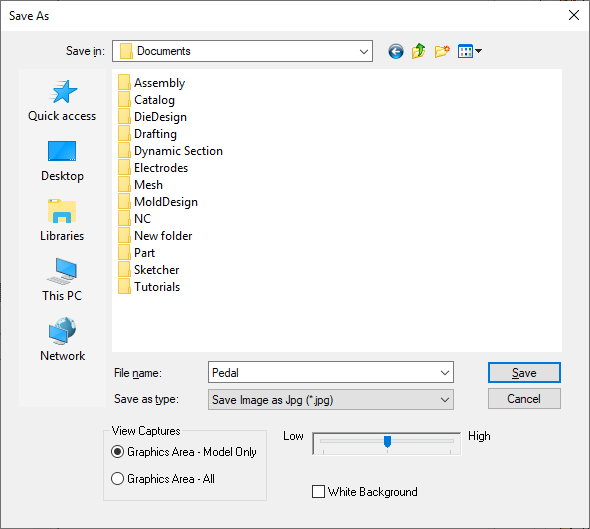The width and height of the screenshot is (590, 529).
Task: Browse Network location
Action: coord(62,340)
